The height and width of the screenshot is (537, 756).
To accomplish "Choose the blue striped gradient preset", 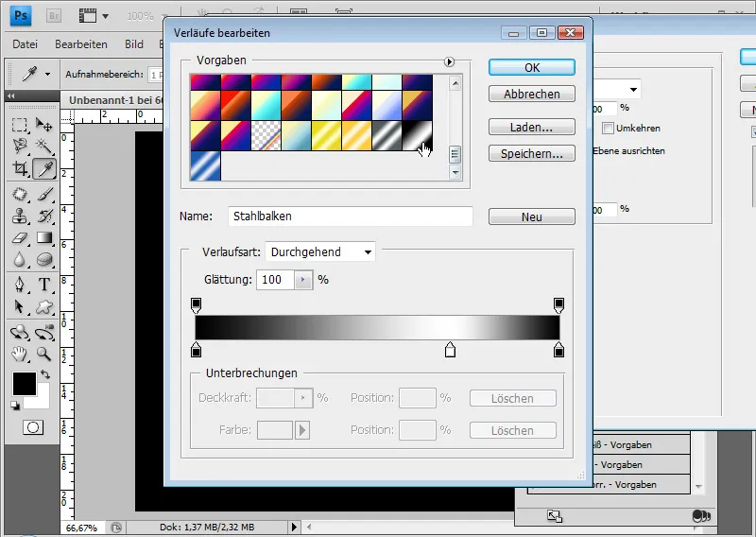I will click(205, 166).
